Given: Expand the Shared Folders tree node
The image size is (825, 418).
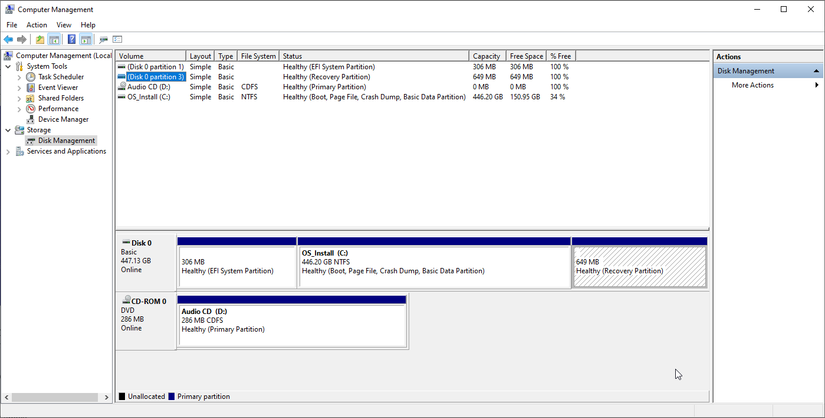Looking at the screenshot, I should [19, 98].
